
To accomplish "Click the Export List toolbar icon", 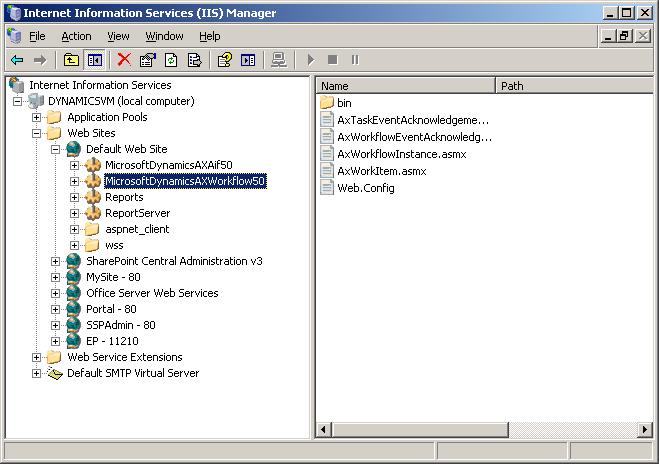I will 195,60.
